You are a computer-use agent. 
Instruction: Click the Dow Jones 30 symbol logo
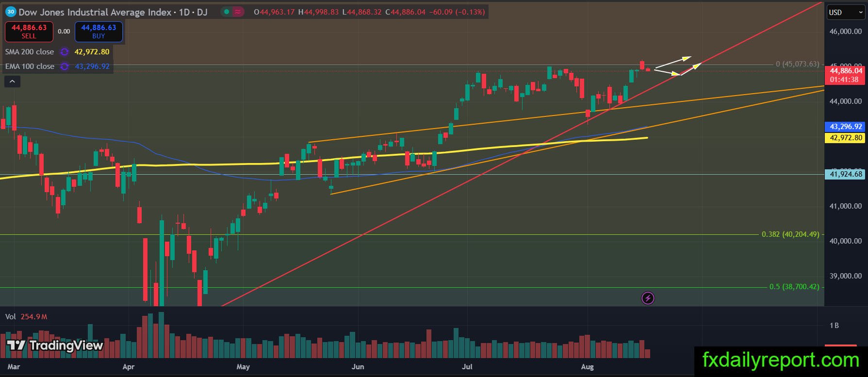[11, 12]
